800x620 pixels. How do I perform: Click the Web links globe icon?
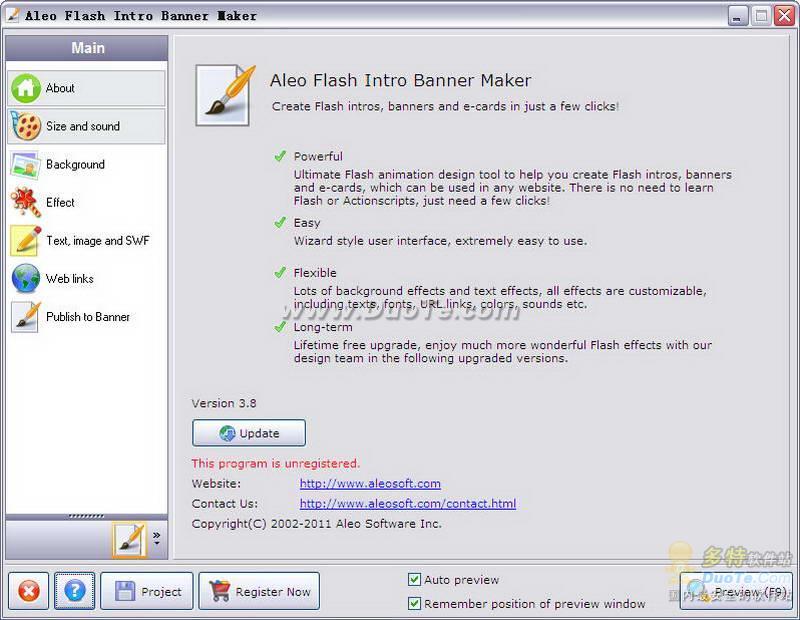(x=26, y=279)
